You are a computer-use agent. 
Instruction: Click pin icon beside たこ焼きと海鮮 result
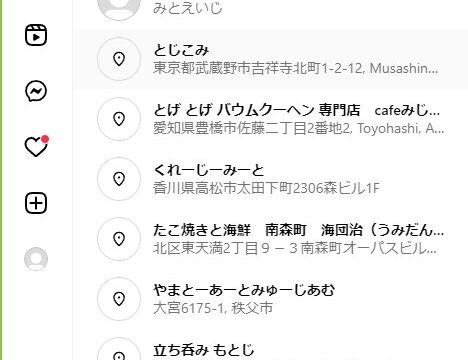(x=119, y=239)
